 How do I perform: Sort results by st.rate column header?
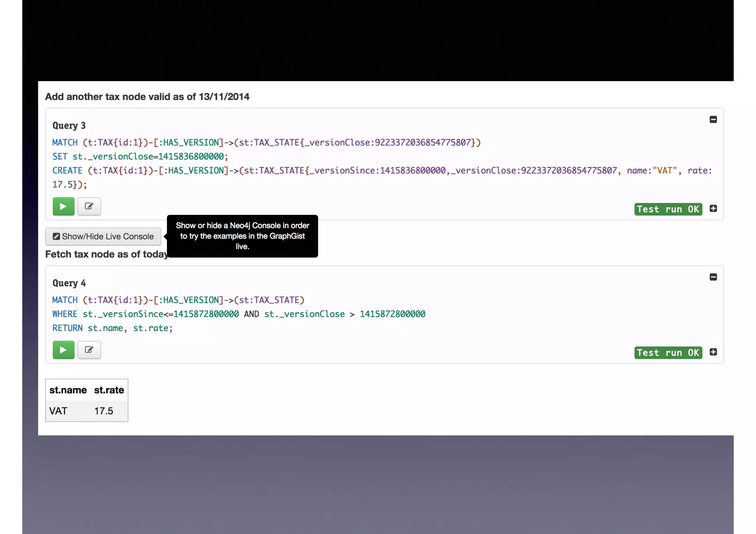point(109,390)
